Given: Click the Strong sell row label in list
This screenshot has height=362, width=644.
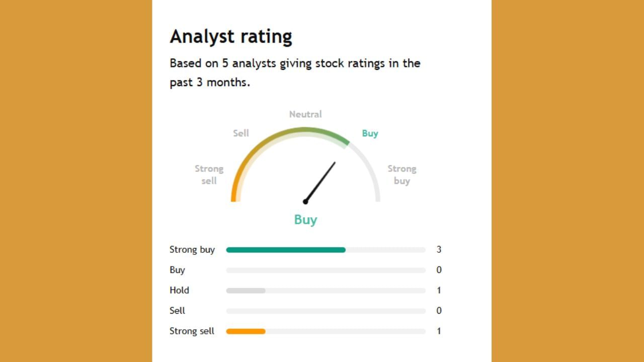Looking at the screenshot, I should (x=192, y=331).
